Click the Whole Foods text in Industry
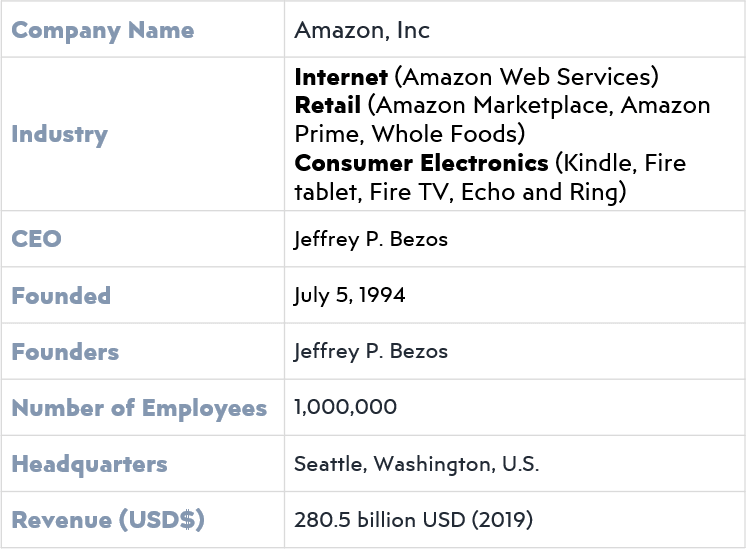 pyautogui.click(x=444, y=134)
